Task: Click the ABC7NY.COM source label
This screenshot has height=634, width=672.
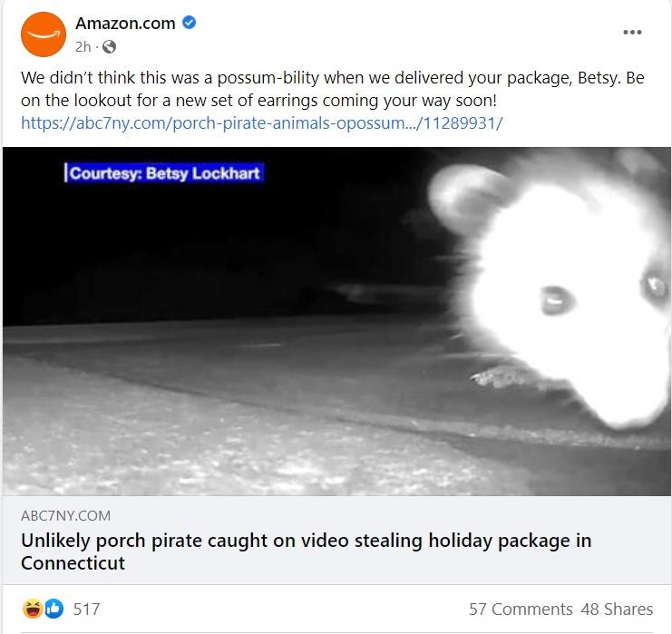Action: 65,515
